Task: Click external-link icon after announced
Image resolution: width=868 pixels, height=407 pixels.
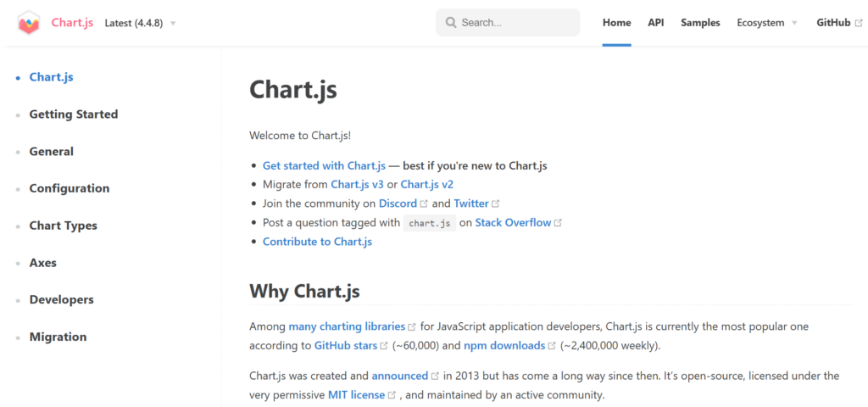Action: [x=435, y=376]
